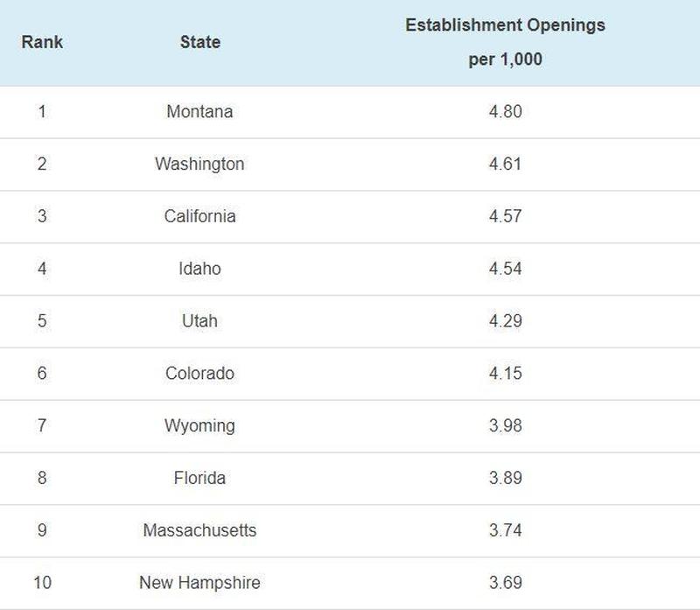Click the 4.80 value for Montana
Image resolution: width=700 pixels, height=610 pixels.
(506, 112)
